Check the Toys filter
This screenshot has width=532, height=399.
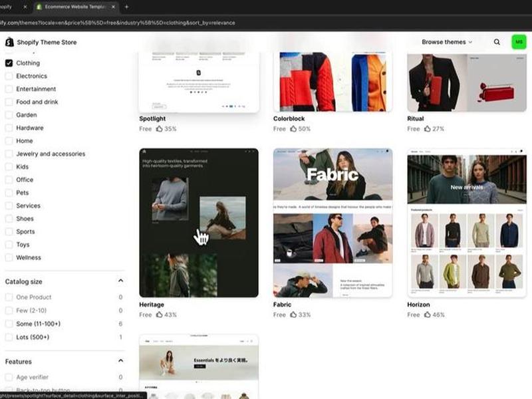tap(9, 245)
